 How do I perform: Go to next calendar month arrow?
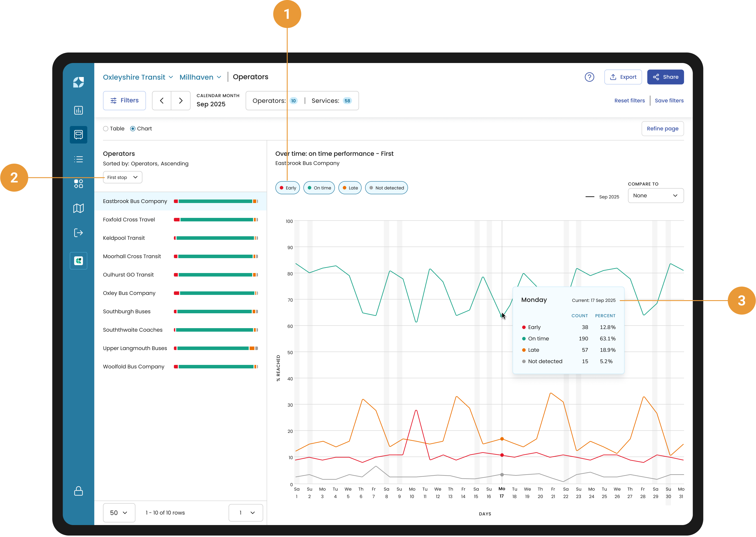click(181, 101)
